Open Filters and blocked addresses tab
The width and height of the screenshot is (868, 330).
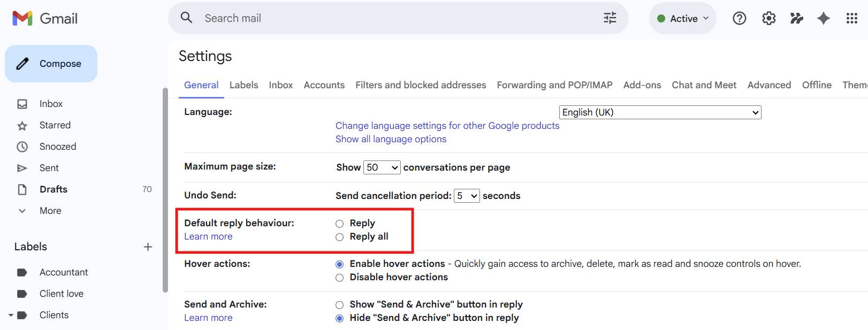421,85
